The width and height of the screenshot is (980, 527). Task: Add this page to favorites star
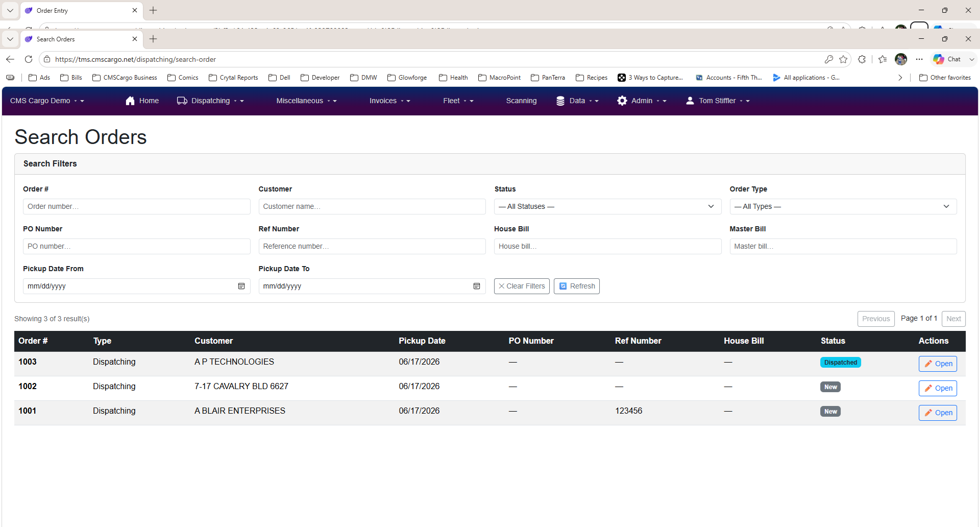pyautogui.click(x=843, y=59)
